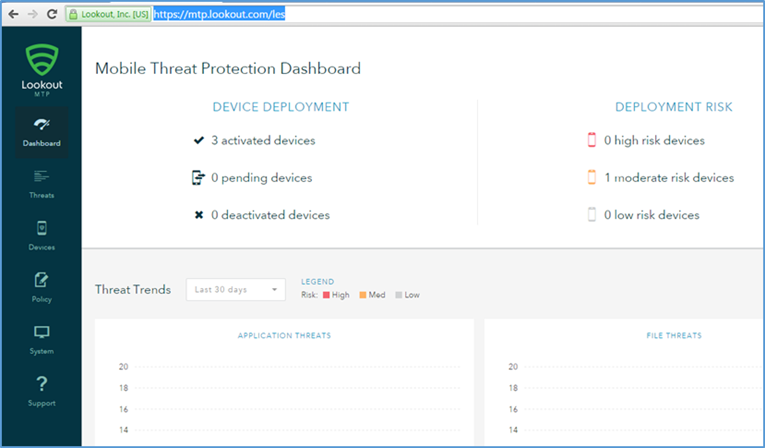The image size is (765, 448).
Task: Click the Lookout shield logo
Action: click(x=42, y=59)
